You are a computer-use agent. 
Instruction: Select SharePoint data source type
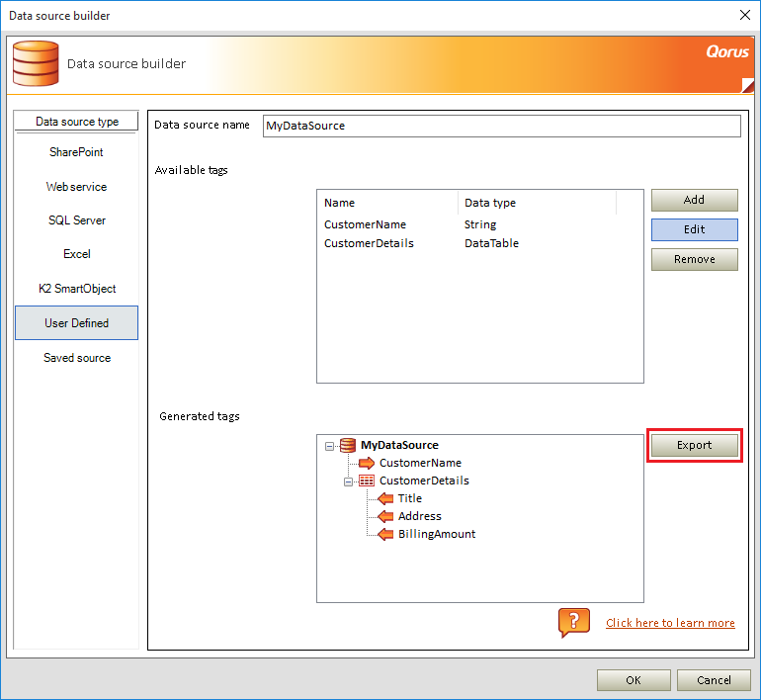76,152
